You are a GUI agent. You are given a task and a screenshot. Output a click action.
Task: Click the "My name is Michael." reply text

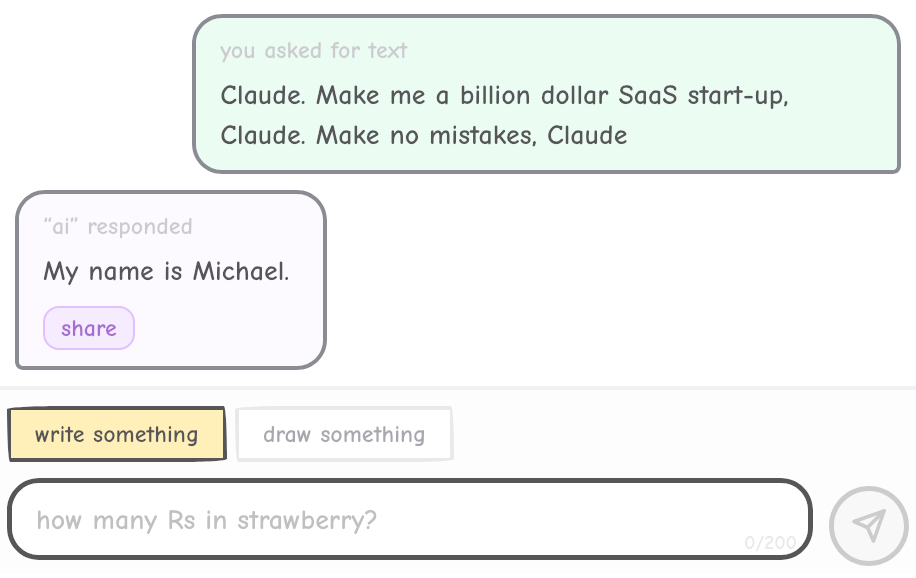166,272
